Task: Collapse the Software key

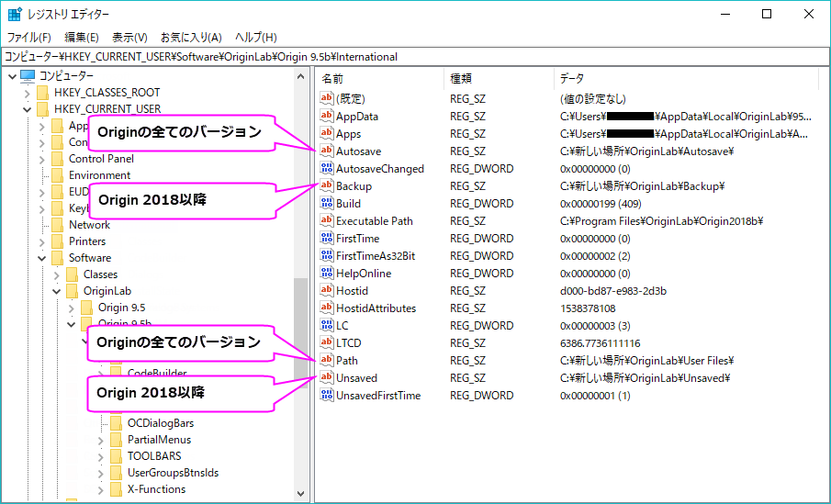Action: (42, 258)
